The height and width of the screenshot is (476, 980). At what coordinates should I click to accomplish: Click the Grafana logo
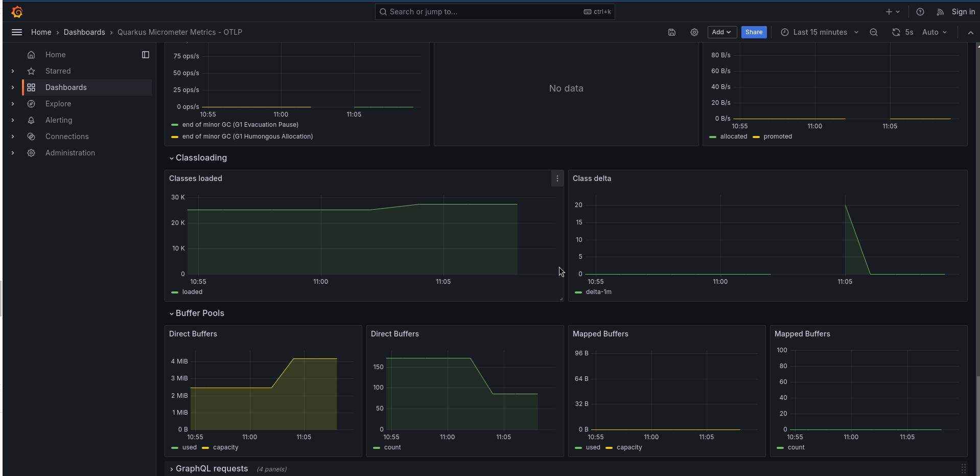tap(17, 11)
